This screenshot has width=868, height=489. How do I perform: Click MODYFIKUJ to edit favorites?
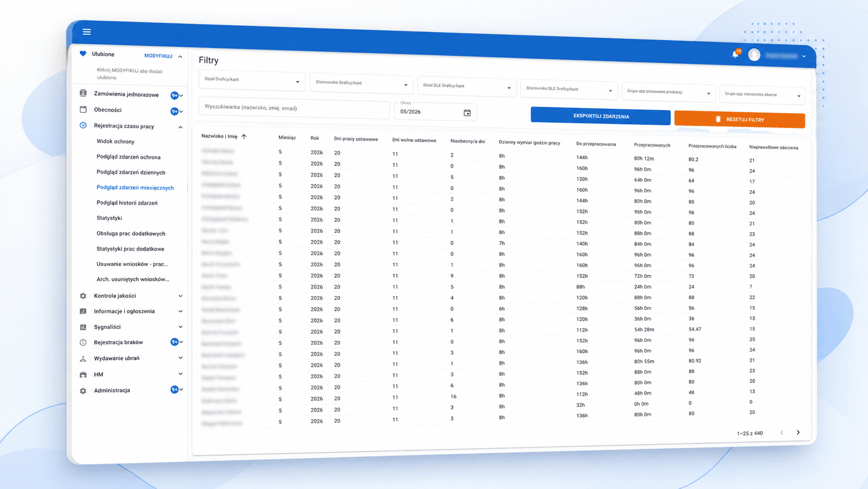pyautogui.click(x=158, y=56)
